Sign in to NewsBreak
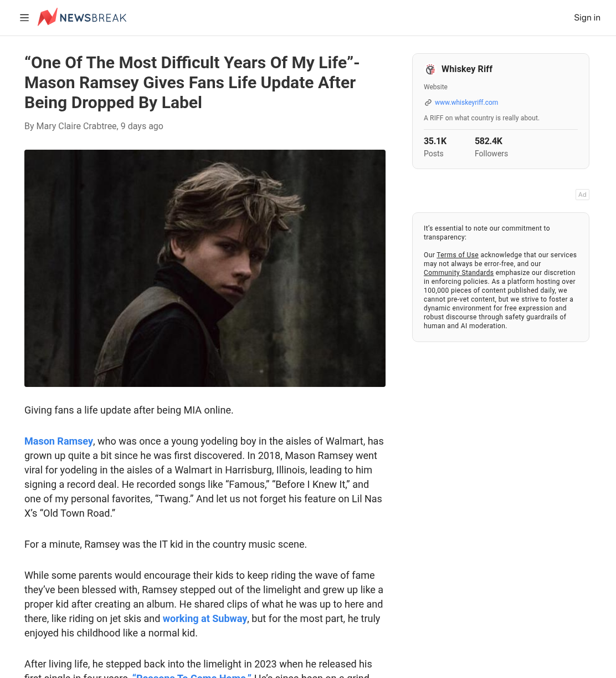 click(587, 18)
